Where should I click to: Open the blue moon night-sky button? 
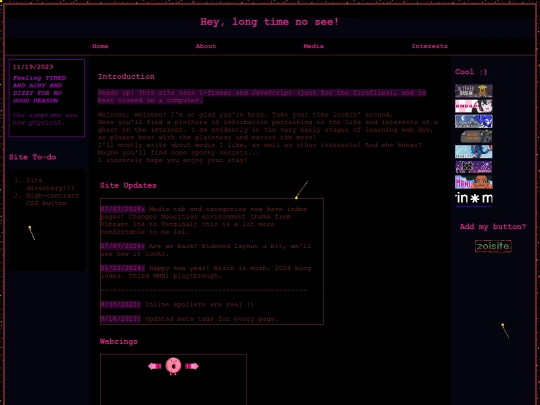click(x=474, y=121)
